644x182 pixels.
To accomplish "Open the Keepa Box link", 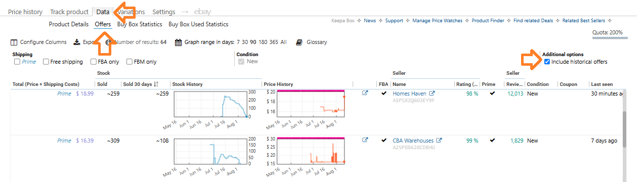I will pos(343,21).
